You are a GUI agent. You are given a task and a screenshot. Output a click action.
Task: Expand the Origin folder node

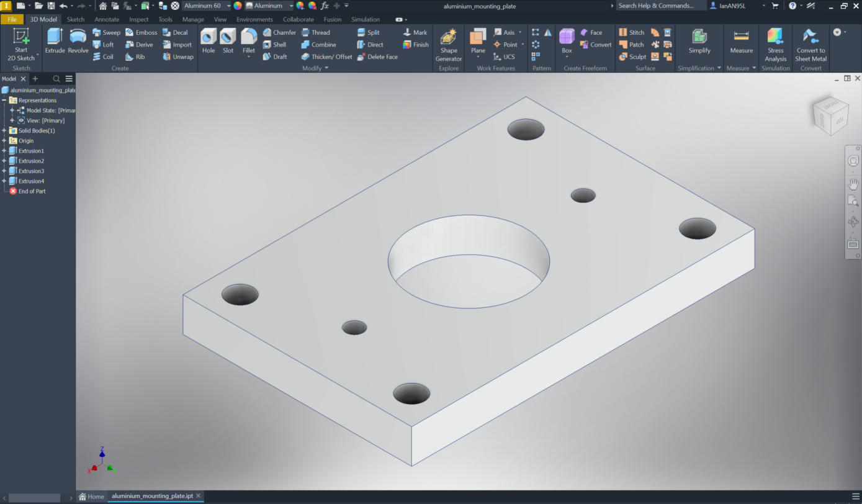click(x=4, y=141)
